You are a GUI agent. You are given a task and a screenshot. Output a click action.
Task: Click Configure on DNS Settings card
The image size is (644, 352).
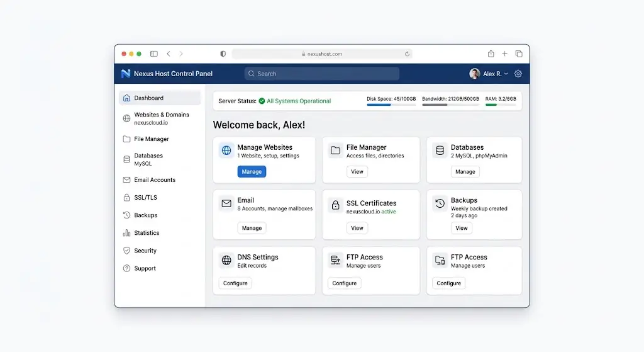pos(235,283)
